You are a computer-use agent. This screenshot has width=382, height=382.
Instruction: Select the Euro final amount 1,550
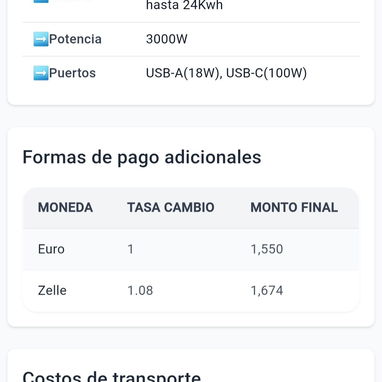(267, 249)
